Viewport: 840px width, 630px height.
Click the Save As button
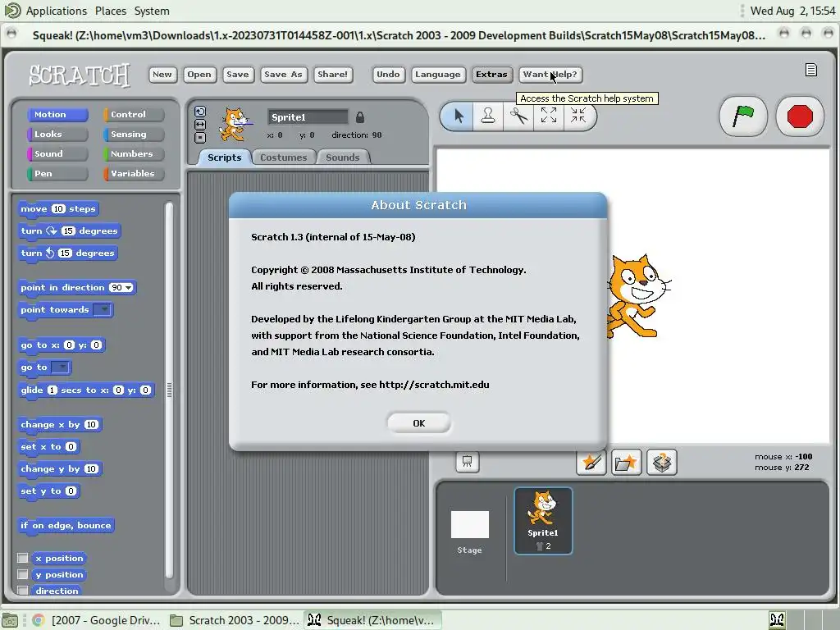click(283, 75)
